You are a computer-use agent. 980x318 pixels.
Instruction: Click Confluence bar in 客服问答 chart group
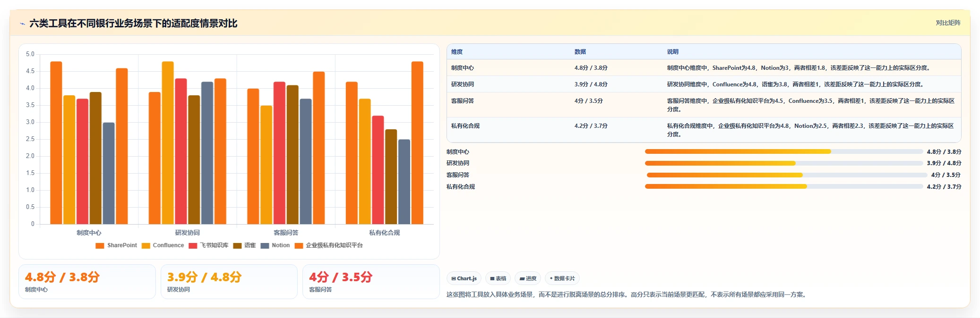point(266,165)
